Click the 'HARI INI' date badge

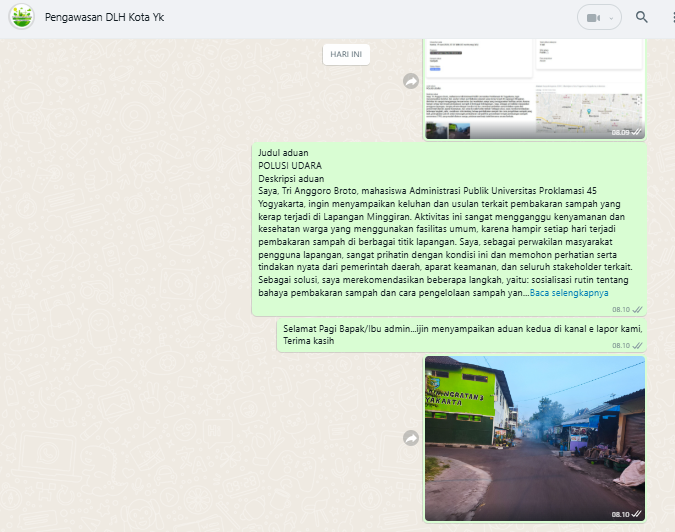point(346,54)
